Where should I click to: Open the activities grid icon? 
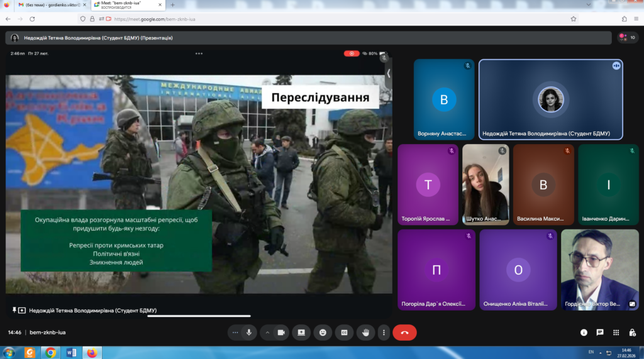tap(616, 333)
